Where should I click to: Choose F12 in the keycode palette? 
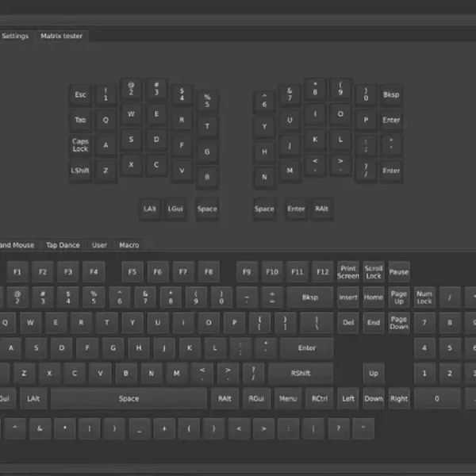pos(323,271)
